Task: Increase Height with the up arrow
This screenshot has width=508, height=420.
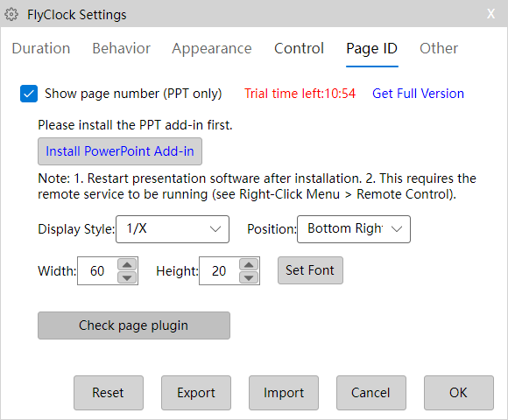Action: click(249, 264)
